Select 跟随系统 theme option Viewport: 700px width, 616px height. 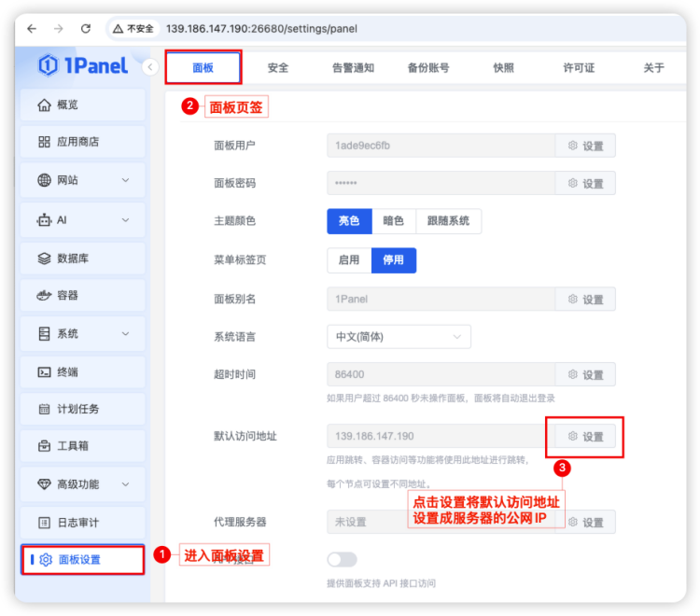(449, 221)
